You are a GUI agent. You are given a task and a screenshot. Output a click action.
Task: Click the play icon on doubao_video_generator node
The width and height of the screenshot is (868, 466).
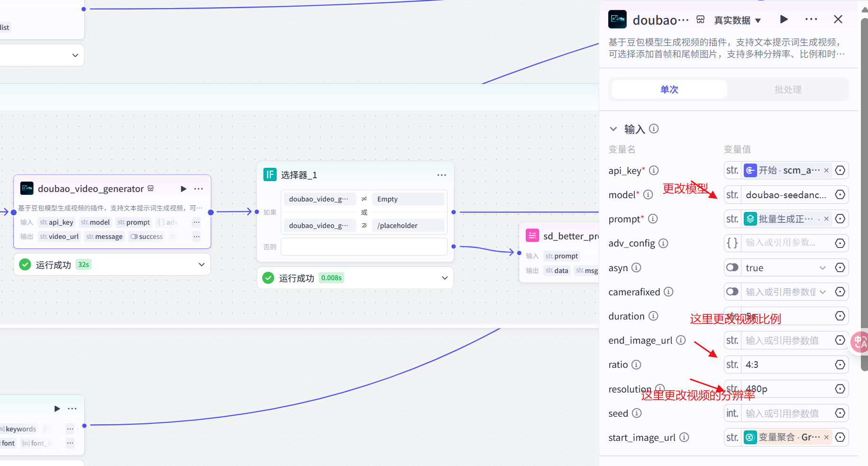[183, 189]
